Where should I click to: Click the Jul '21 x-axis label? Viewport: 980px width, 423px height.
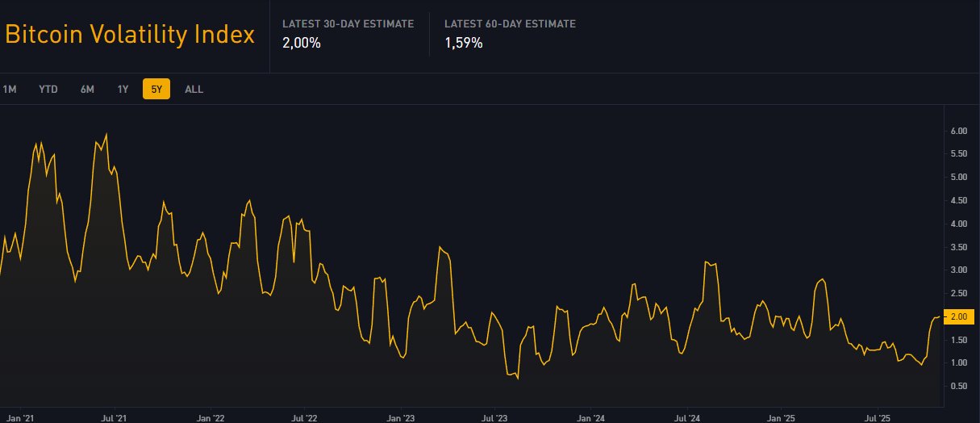(x=115, y=419)
